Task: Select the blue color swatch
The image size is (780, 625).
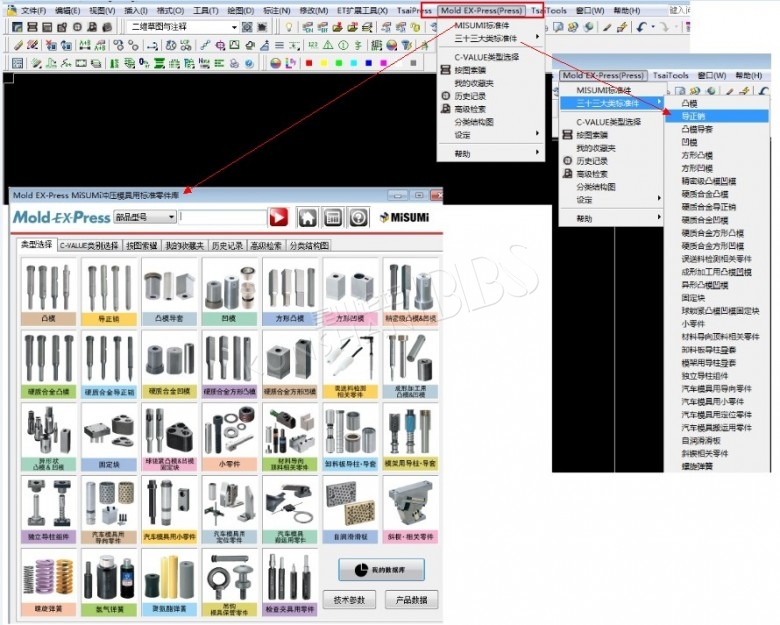Action: click(x=369, y=63)
